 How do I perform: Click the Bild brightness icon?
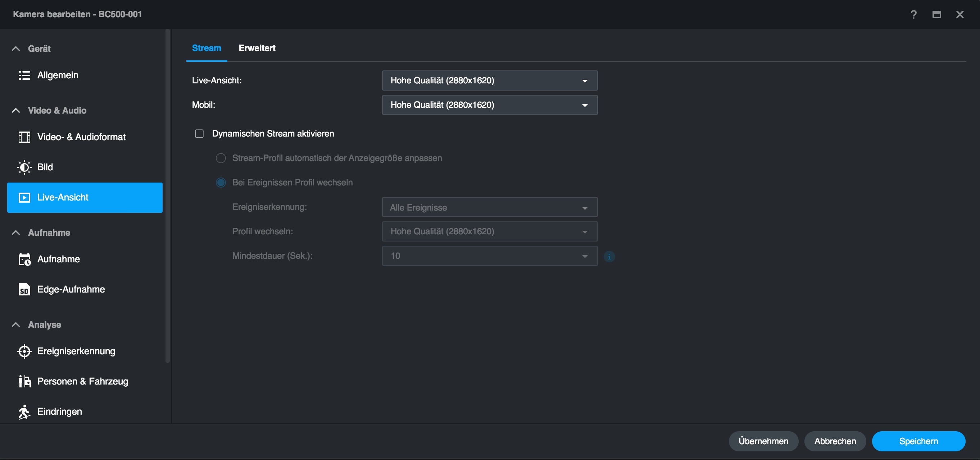(x=24, y=167)
